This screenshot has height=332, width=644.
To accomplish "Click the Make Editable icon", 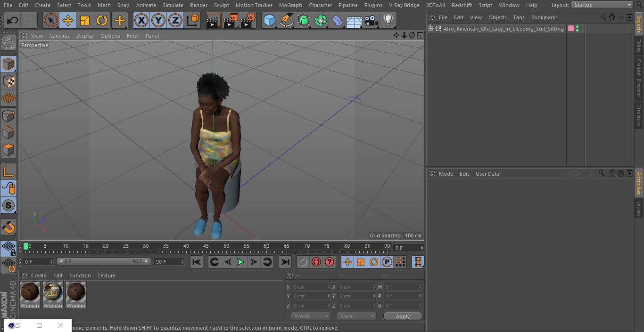I will point(8,42).
